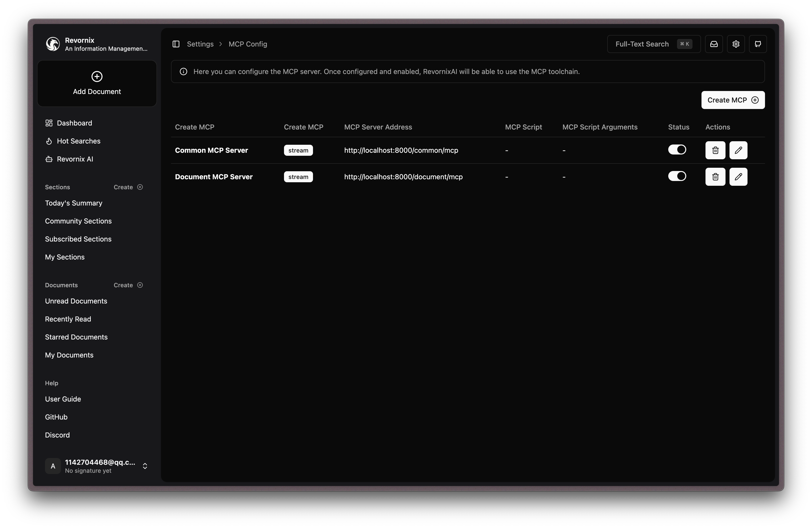Edit the Document MCP Server entry
This screenshot has height=528, width=812.
(738, 177)
